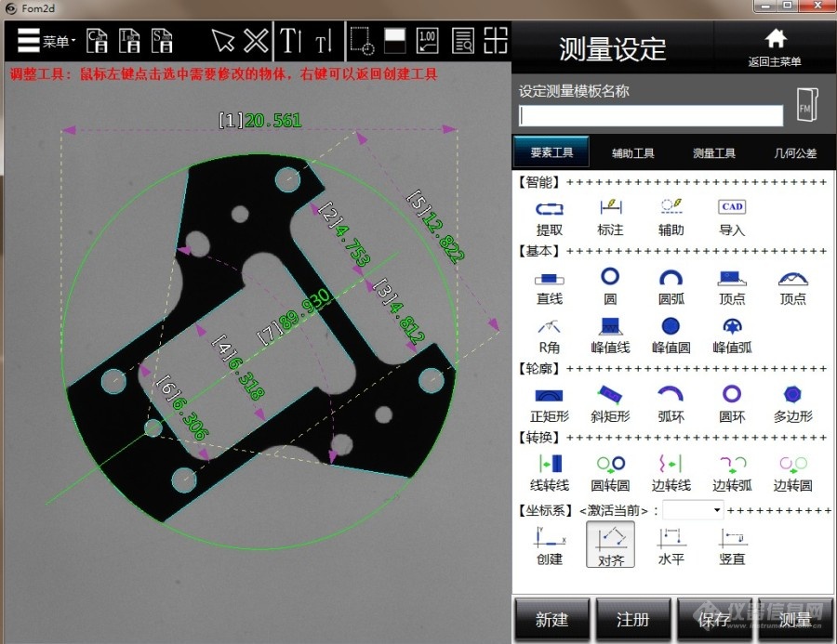This screenshot has width=837, height=644.
Task: Click 返回主菜单 home button
Action: click(x=775, y=46)
